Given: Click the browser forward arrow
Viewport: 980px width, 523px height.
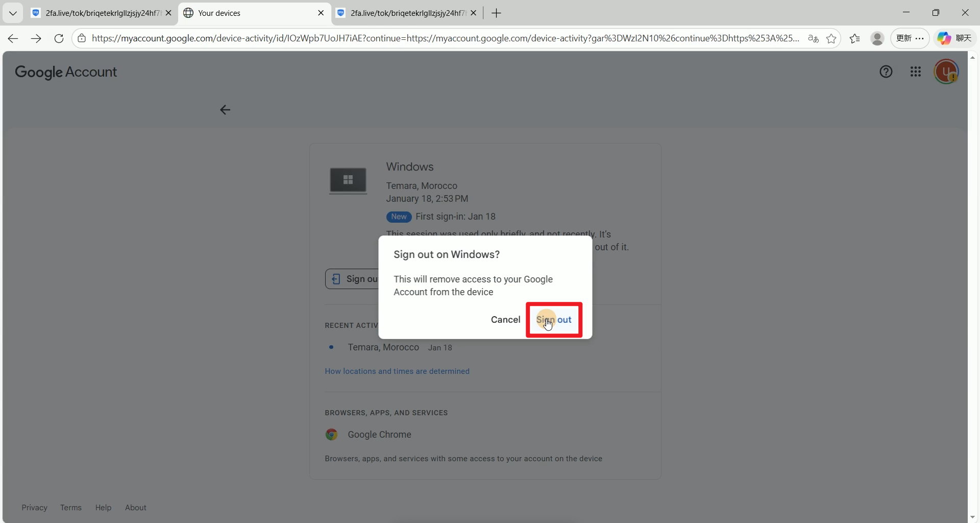Looking at the screenshot, I should [x=36, y=38].
